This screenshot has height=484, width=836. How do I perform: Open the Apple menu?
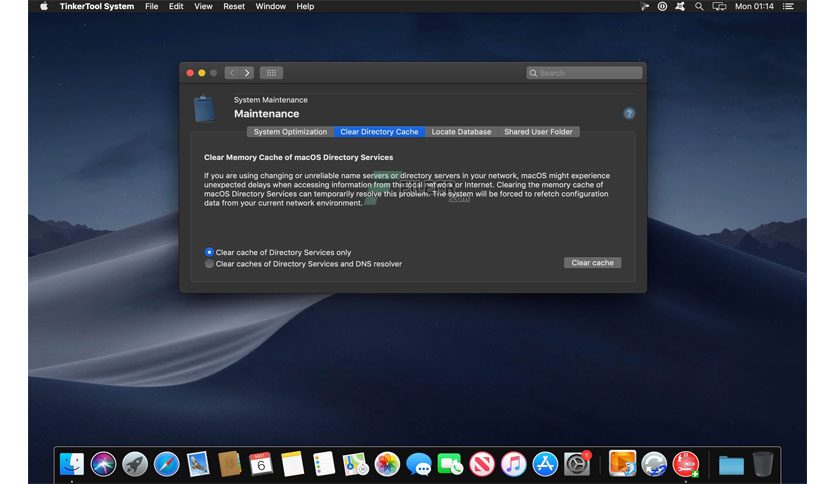[x=44, y=6]
